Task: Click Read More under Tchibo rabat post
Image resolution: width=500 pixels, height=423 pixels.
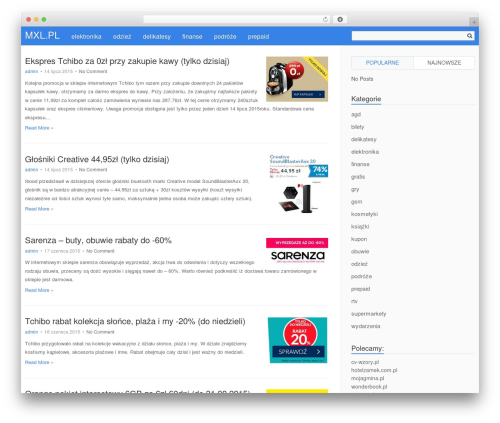Action: point(39,362)
